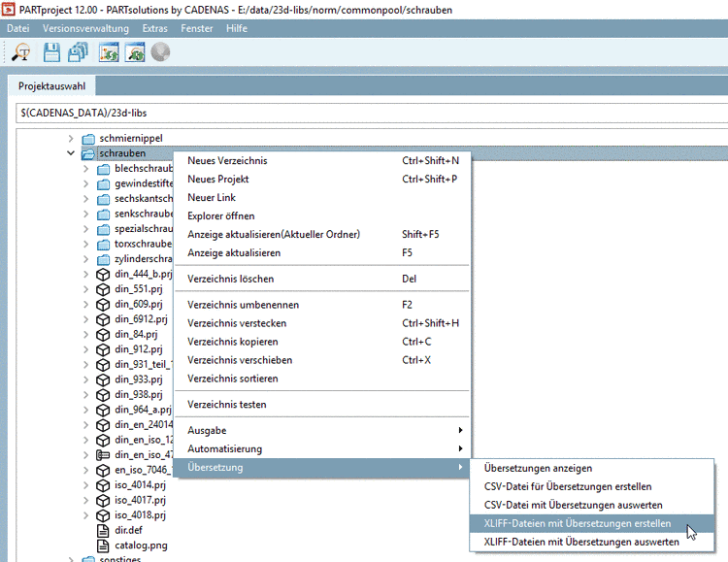This screenshot has width=728, height=562.
Task: Click the file icon of catalog.png
Action: pos(104,546)
